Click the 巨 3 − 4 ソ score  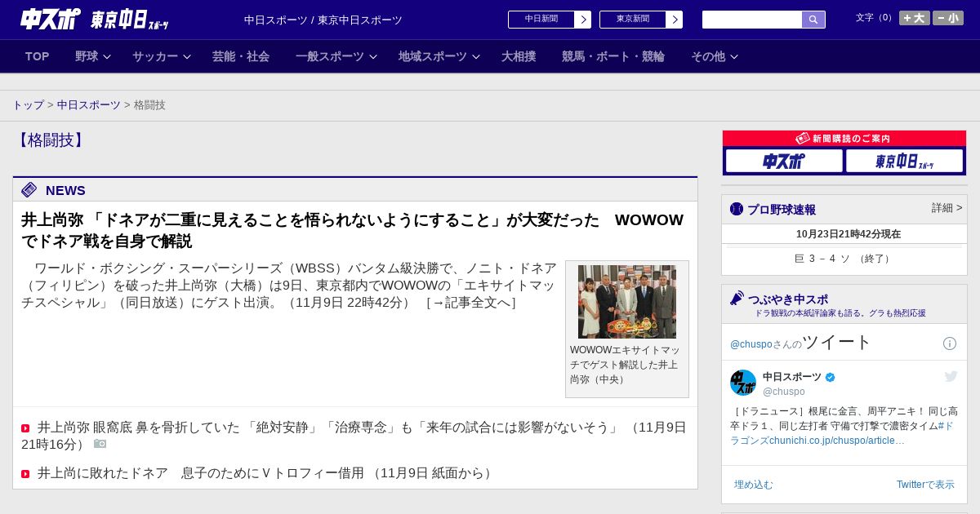[x=844, y=259]
